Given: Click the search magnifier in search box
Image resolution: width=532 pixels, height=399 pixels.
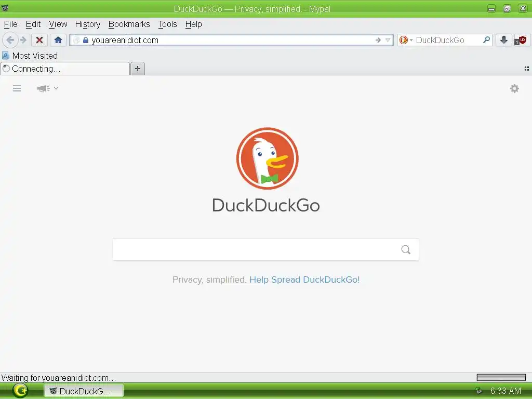Looking at the screenshot, I should pos(486,40).
